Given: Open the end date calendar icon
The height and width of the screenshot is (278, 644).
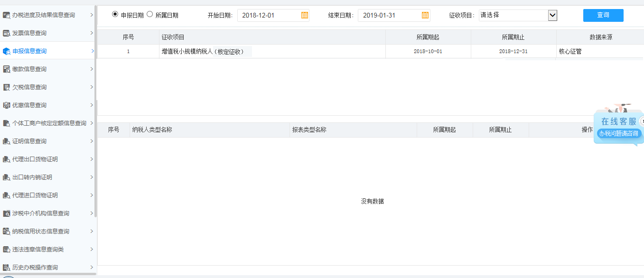Looking at the screenshot, I should click(425, 15).
